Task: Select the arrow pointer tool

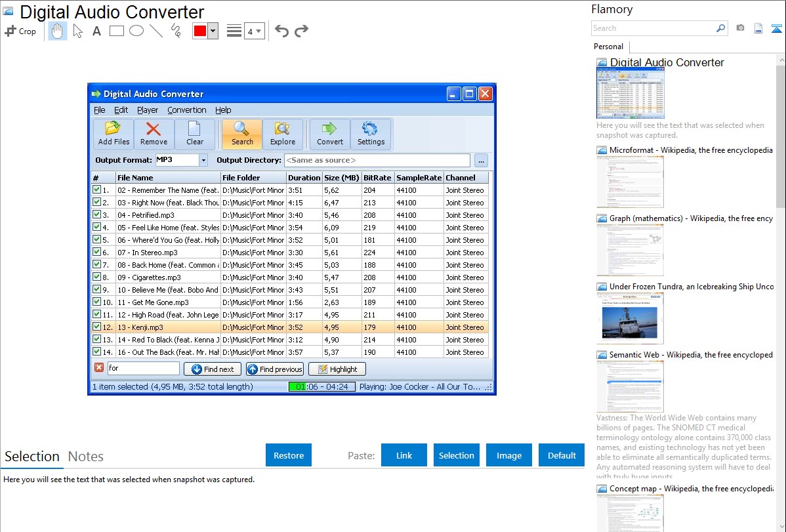Action: click(77, 31)
